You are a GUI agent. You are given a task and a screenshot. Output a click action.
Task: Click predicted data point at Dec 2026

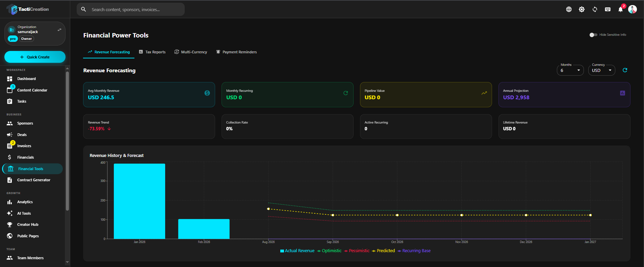[x=526, y=215]
